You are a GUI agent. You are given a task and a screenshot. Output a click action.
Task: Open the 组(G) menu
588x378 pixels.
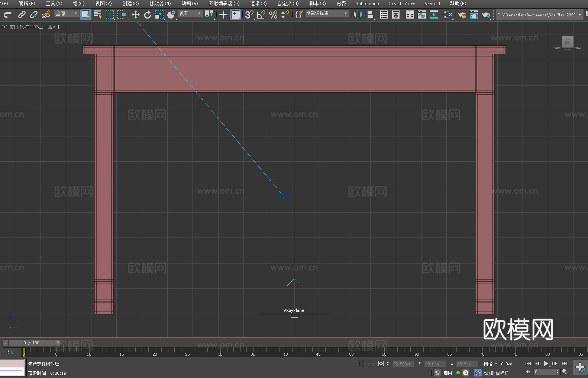(79, 4)
